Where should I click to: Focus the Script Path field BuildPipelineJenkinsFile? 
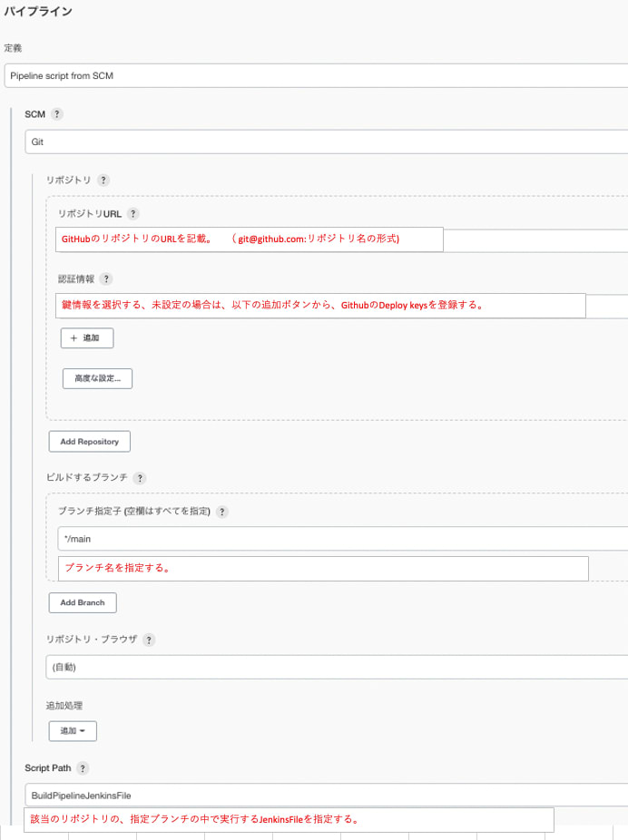tap(327, 795)
